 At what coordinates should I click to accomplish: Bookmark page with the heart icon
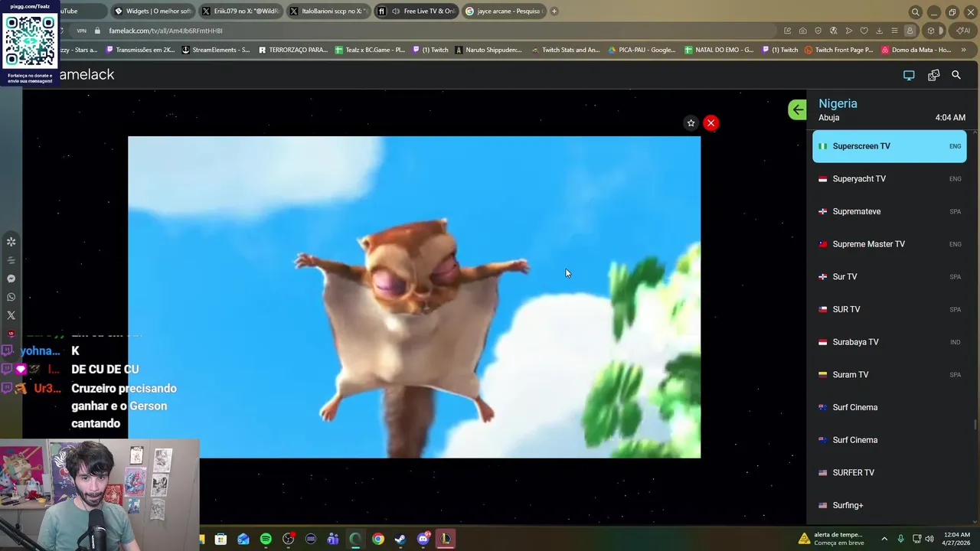pyautogui.click(x=864, y=31)
